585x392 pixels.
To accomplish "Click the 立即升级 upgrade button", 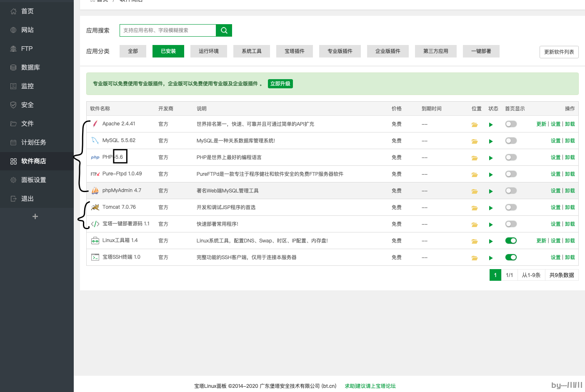I will tap(280, 84).
